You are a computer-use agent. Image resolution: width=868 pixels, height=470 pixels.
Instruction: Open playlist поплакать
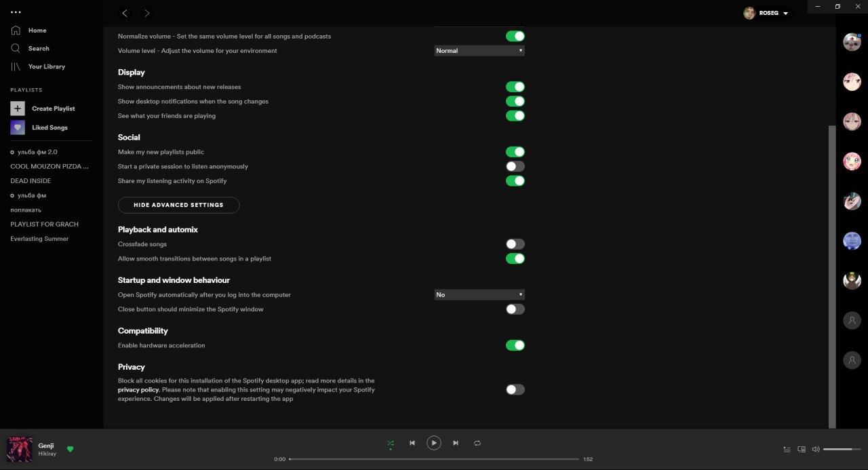[x=26, y=210]
